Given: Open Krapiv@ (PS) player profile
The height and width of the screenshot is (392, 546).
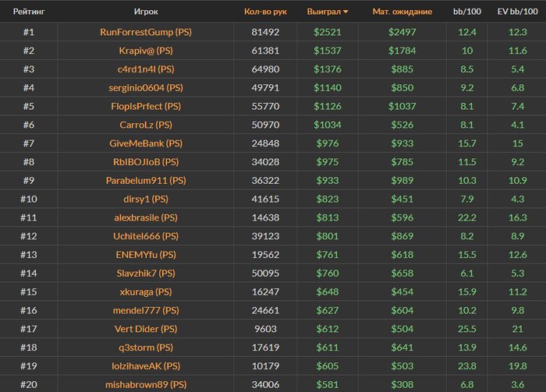Looking at the screenshot, I should (146, 51).
